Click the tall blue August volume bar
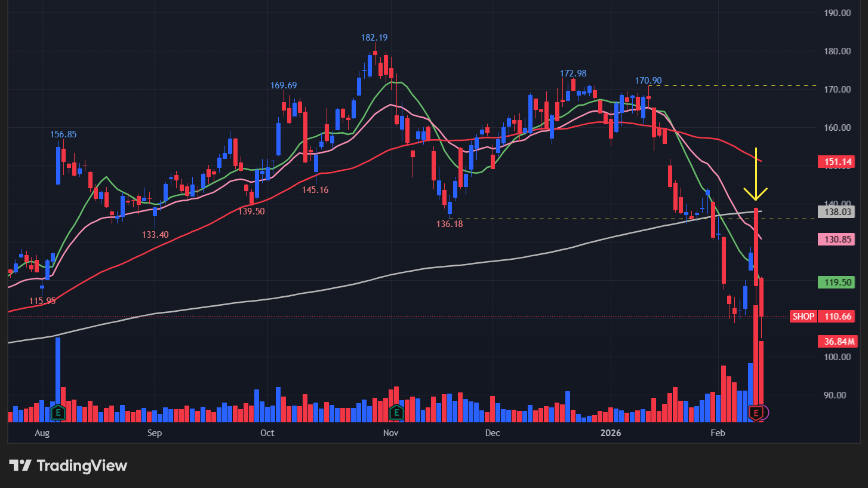868x488 pixels. 58,370
